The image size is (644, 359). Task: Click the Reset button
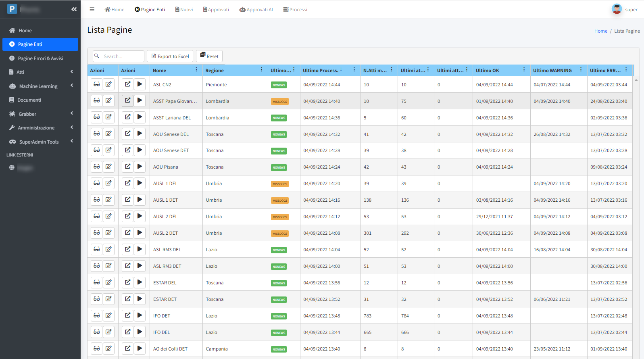(x=209, y=56)
